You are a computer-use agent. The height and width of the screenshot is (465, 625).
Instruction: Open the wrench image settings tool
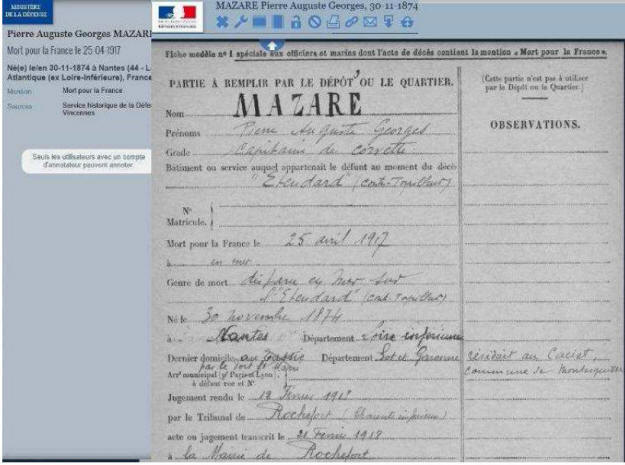pos(240,21)
